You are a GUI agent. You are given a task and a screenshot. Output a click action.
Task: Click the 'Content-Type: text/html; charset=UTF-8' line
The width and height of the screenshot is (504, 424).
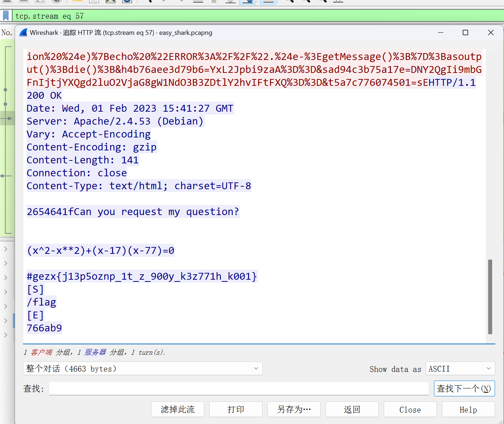pos(139,186)
